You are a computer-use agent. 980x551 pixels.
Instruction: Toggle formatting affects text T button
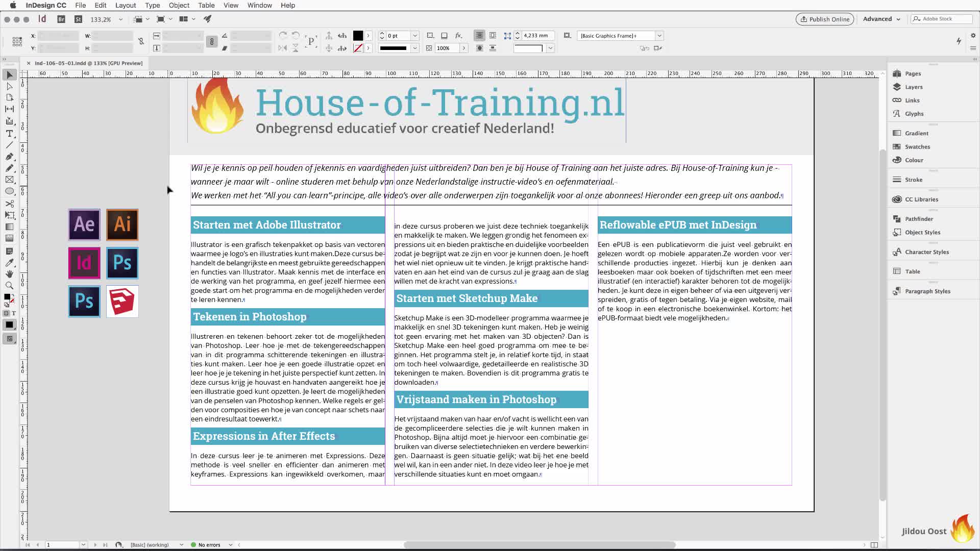(14, 314)
